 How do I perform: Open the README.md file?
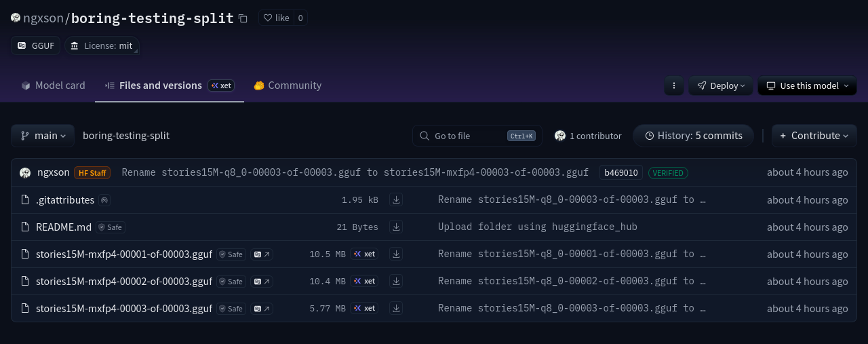pos(64,227)
